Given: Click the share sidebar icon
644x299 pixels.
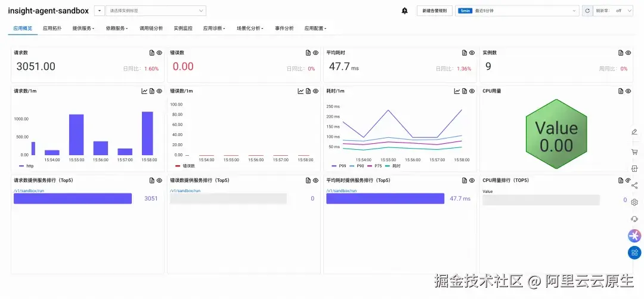Looking at the screenshot, I should pyautogui.click(x=634, y=186).
